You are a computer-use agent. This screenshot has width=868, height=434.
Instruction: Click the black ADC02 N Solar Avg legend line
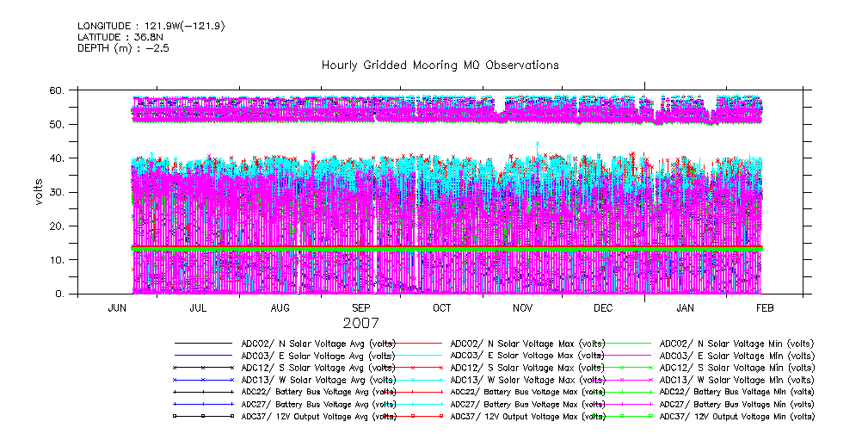click(x=203, y=344)
